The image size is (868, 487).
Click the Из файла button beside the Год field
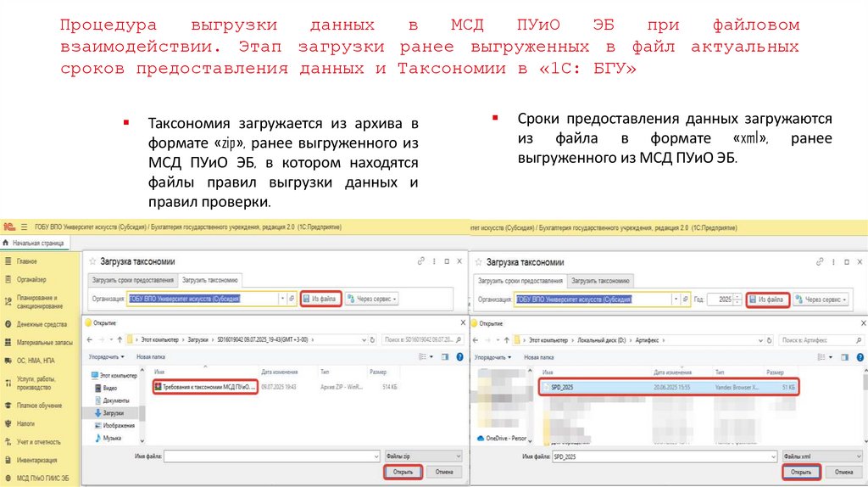767,299
